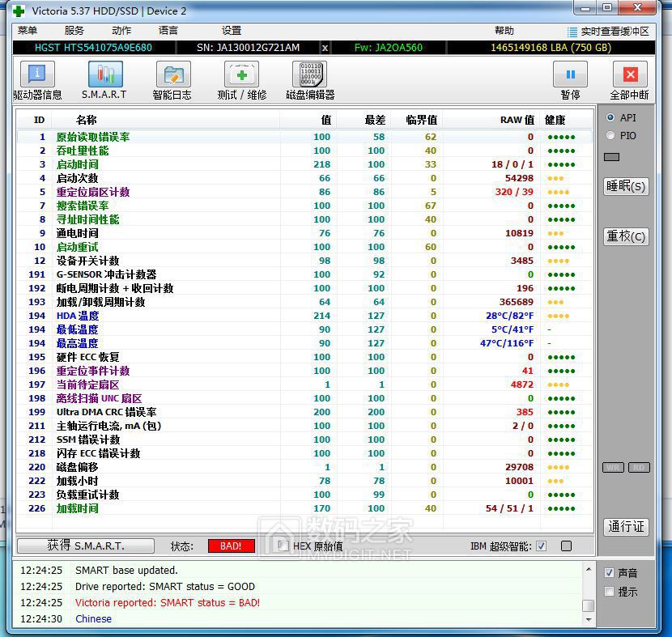Image resolution: width=672 pixels, height=637 pixels.
Task: Click the small gray indicator below PIO
Action: pyautogui.click(x=611, y=157)
